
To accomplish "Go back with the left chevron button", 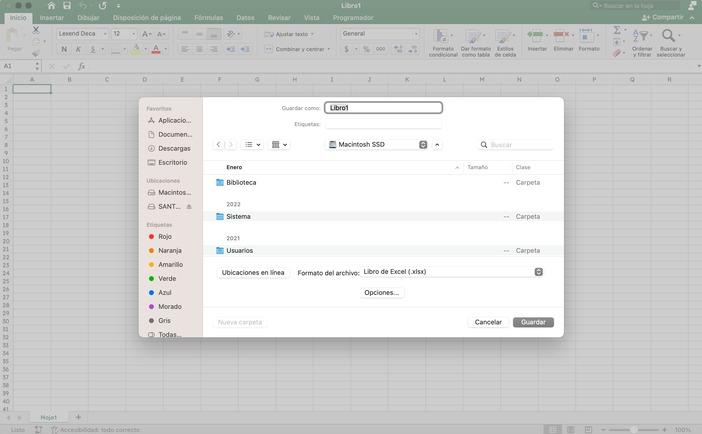I will pyautogui.click(x=218, y=144).
